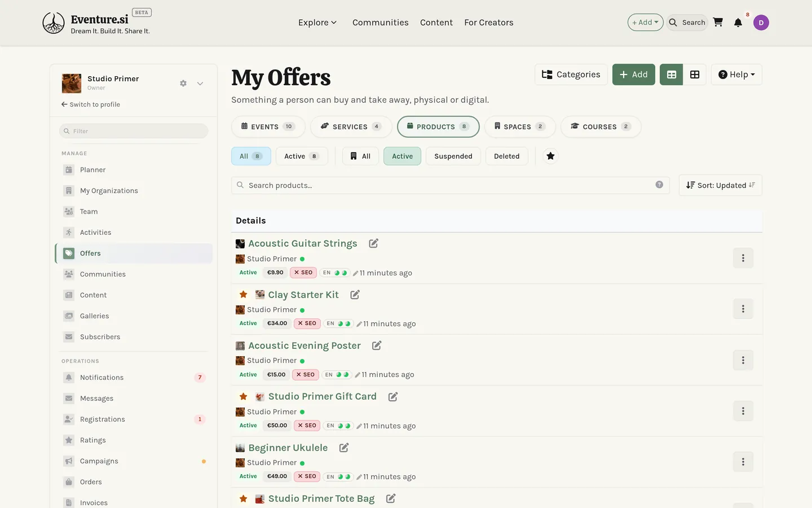Filter by Suspended status
Image resolution: width=812 pixels, height=508 pixels.
click(x=453, y=156)
